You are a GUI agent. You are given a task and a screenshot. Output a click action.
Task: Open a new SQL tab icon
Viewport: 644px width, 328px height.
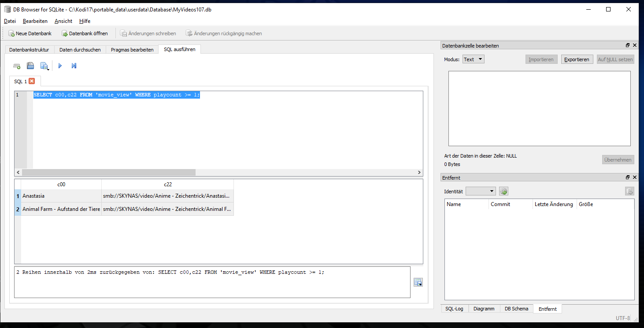coord(17,66)
